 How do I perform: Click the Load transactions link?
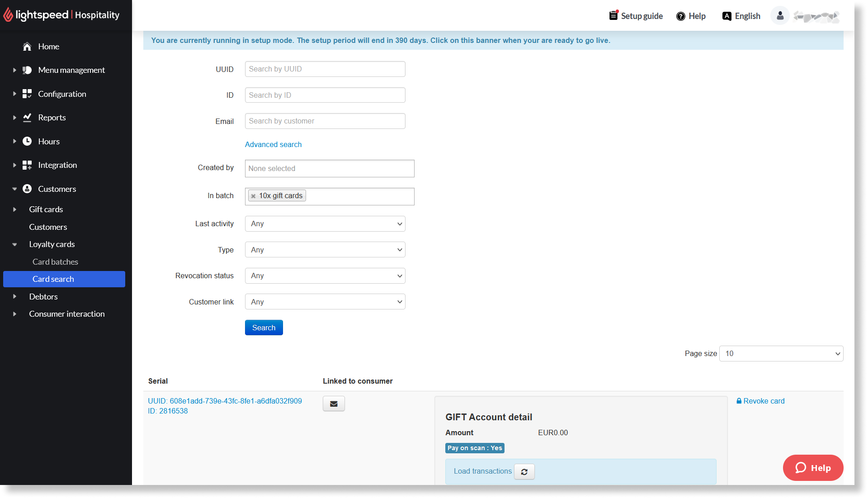483,471
